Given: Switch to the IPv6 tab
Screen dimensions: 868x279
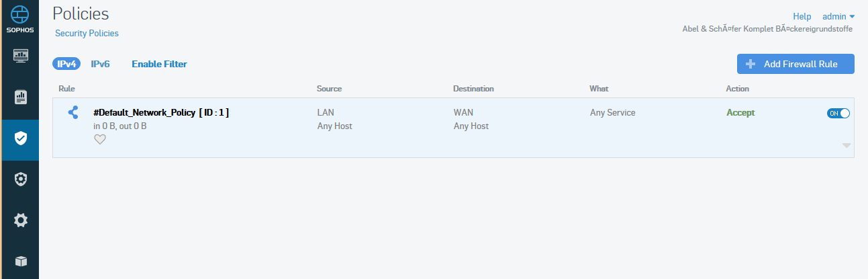Looking at the screenshot, I should pos(100,64).
